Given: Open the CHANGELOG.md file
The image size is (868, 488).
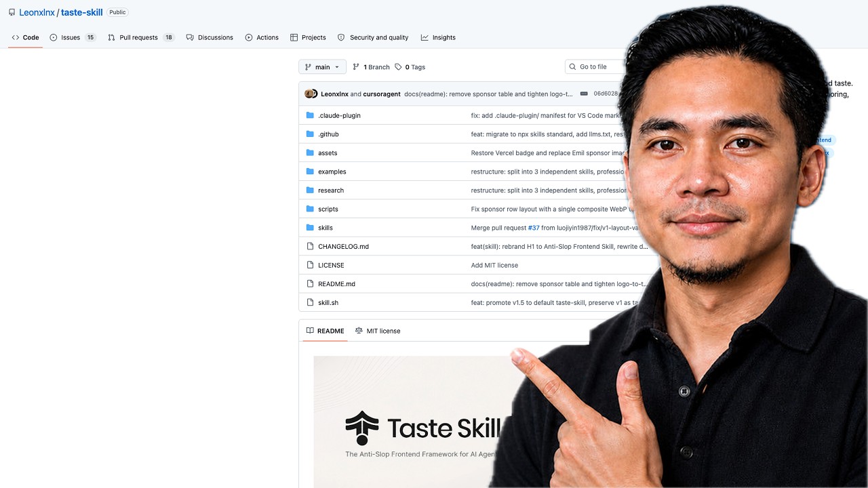Looking at the screenshot, I should pyautogui.click(x=343, y=247).
